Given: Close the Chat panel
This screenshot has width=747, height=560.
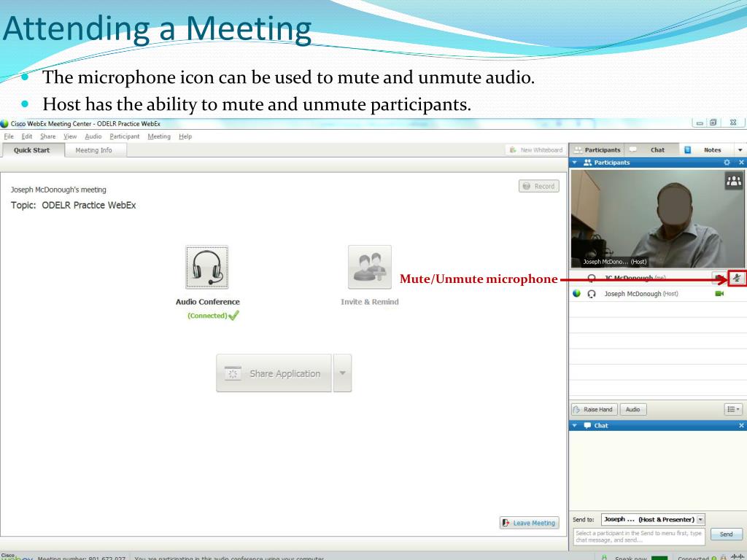Looking at the screenshot, I should pos(741,426).
